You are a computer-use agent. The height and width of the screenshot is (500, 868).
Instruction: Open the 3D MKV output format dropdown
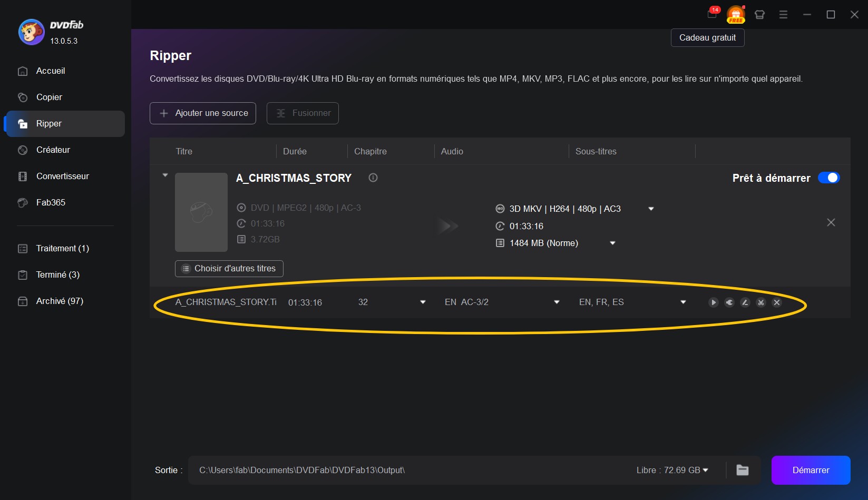[x=651, y=209]
